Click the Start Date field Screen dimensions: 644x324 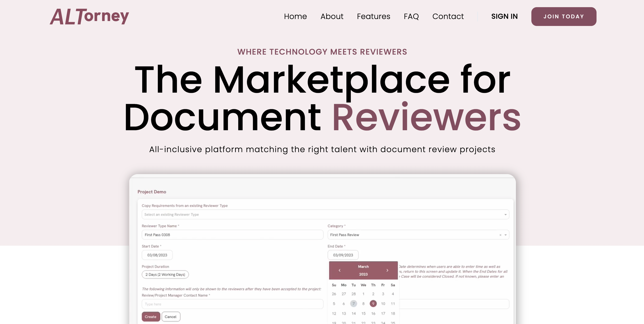157,255
